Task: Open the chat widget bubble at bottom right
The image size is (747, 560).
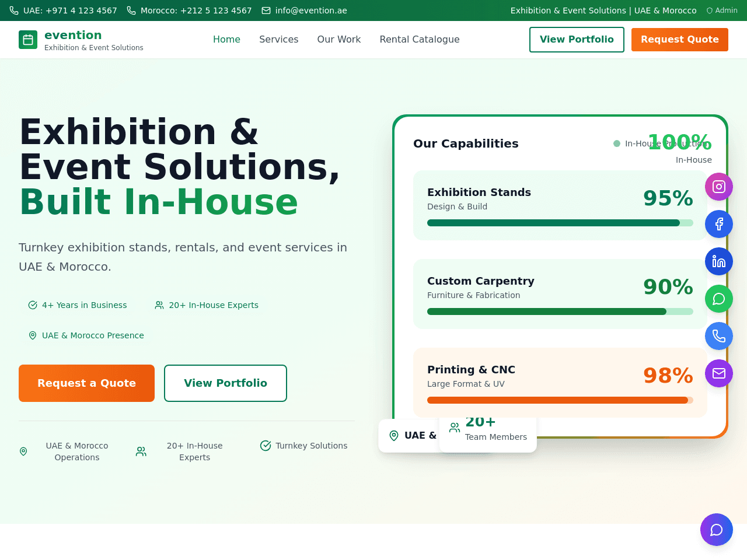Action: 717,530
